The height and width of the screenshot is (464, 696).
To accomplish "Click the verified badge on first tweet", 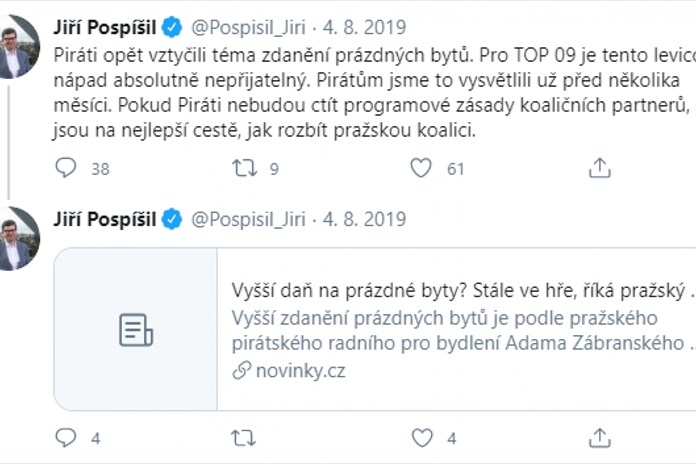I will (x=172, y=26).
